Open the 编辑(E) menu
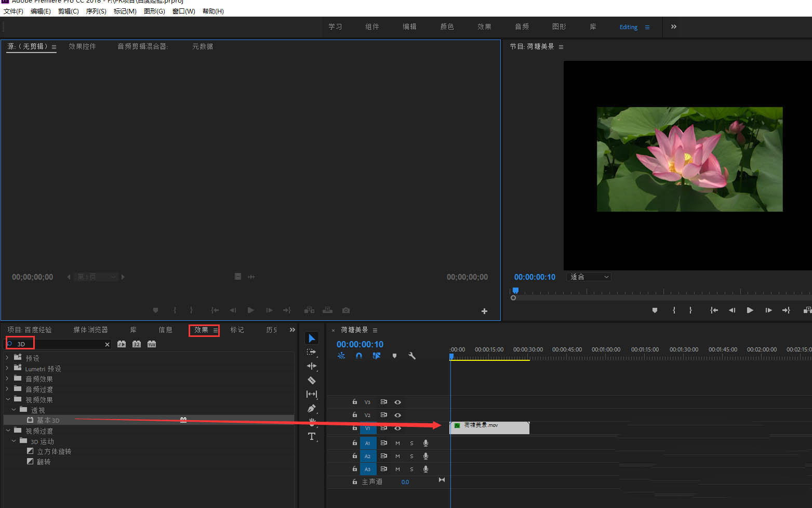812x508 pixels. [x=41, y=11]
